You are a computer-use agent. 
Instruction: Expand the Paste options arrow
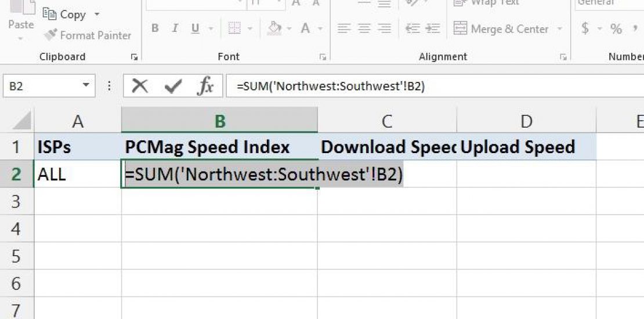coord(21,39)
